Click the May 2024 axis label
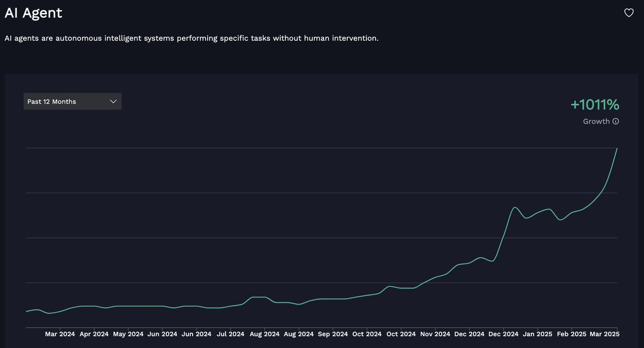644x348 pixels. (128, 334)
